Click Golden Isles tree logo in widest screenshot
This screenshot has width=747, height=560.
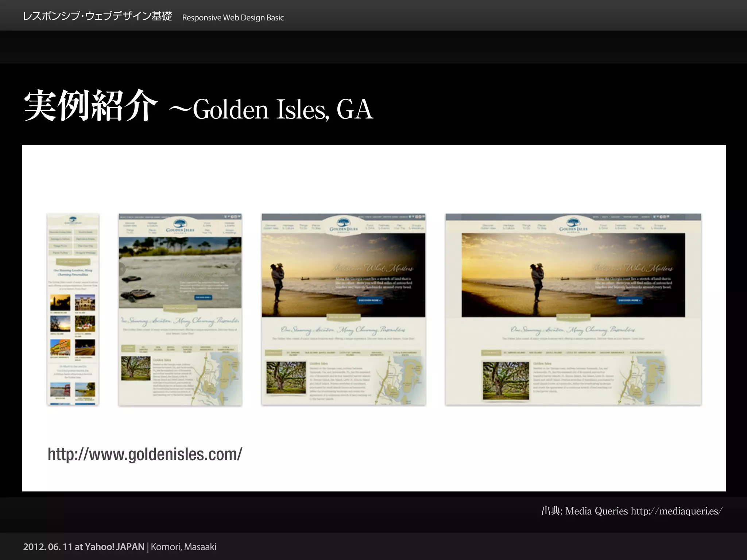pos(573,226)
